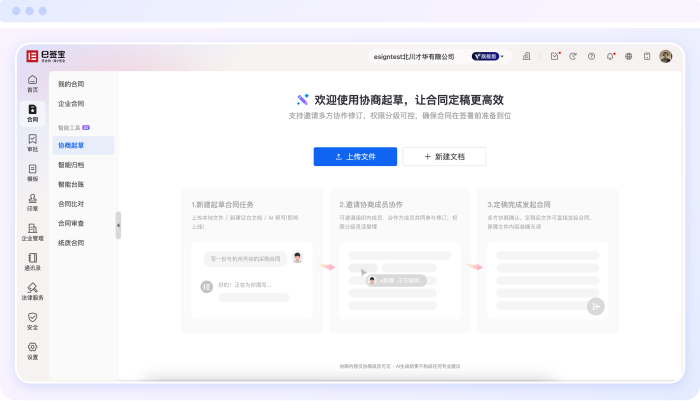Click the 新建文档 new document button
The width and height of the screenshot is (700, 401).
444,157
